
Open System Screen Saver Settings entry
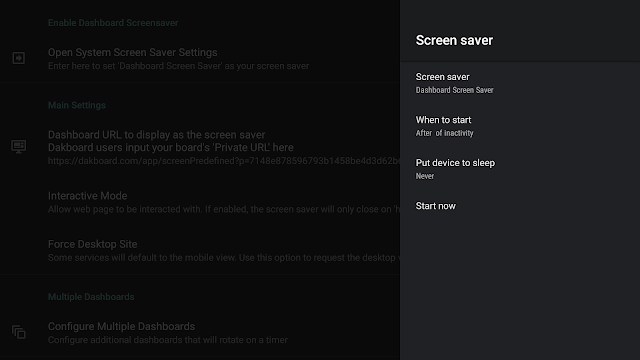200,59
